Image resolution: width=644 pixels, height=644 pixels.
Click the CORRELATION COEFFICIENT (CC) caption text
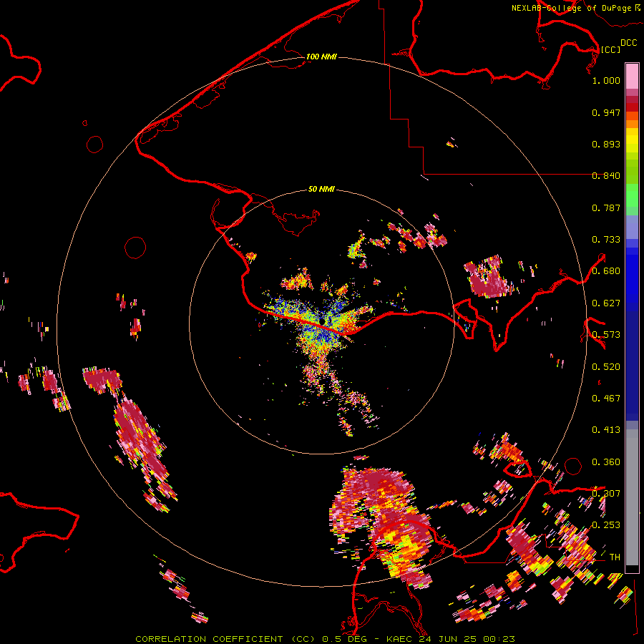tap(225, 639)
